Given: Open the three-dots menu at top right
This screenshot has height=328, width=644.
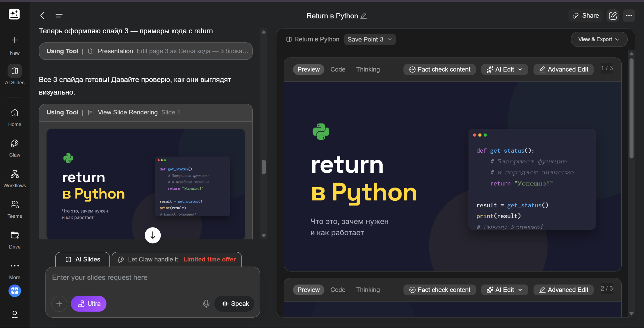Looking at the screenshot, I should coord(629,16).
